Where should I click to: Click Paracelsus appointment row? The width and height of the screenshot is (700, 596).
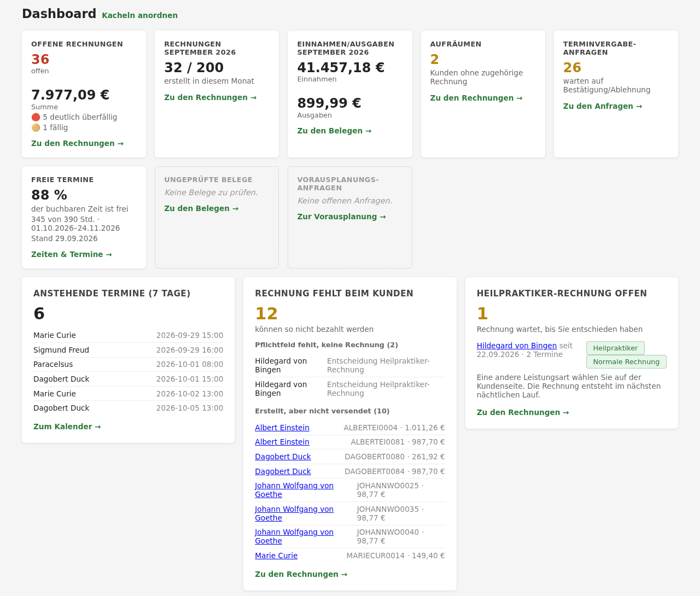click(x=128, y=364)
